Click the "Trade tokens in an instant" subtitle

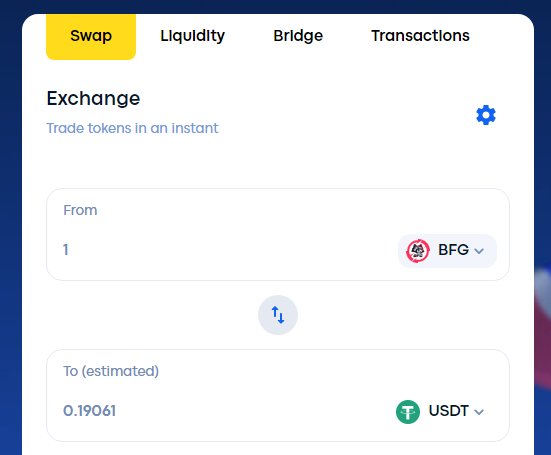(x=132, y=128)
